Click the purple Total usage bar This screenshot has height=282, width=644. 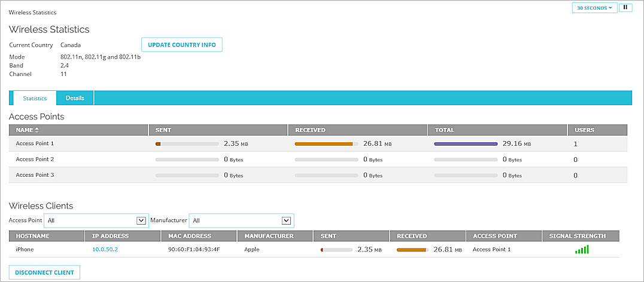tap(466, 144)
